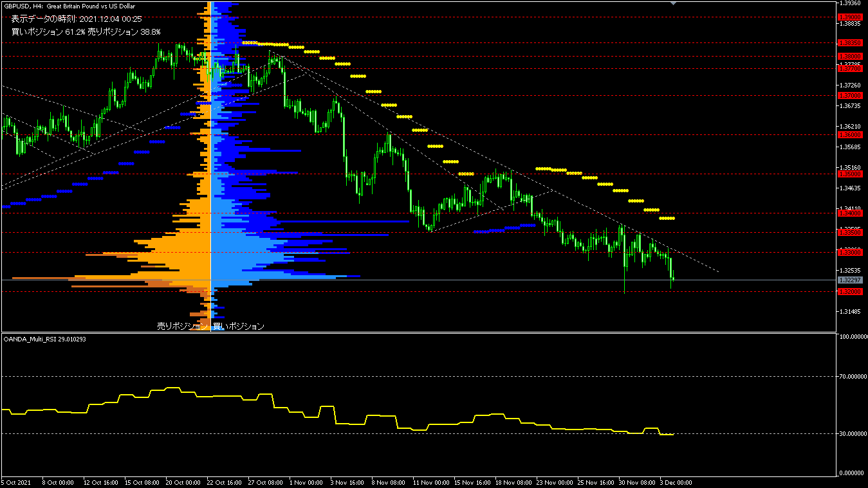Click the 1.39360 price scale value
Screen dimensions: 868x488
click(851, 3)
